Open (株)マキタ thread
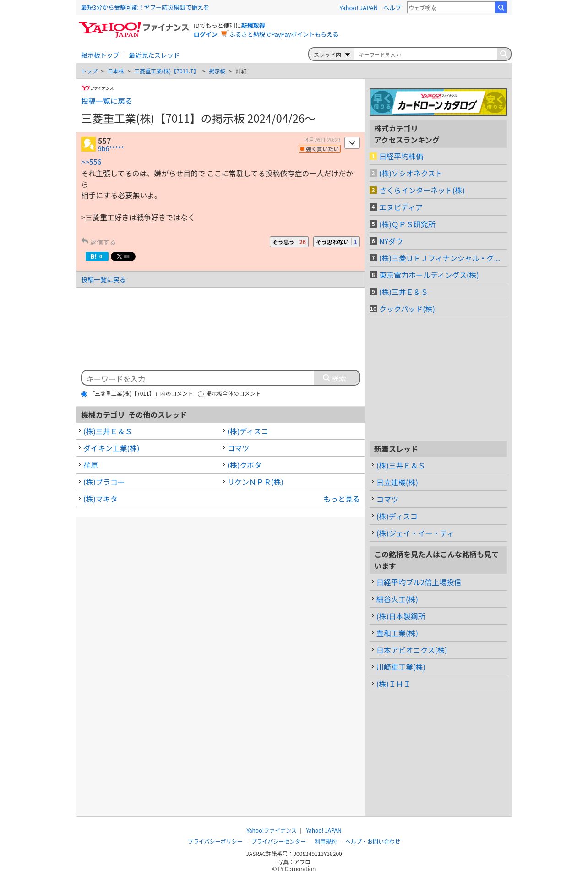The image size is (588, 871). point(100,499)
